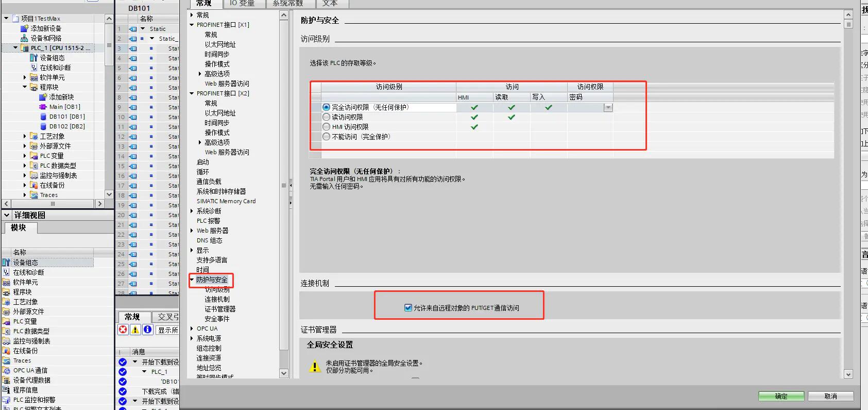
Task: Click the DB102 [DB2] database icon
Action: [x=44, y=126]
